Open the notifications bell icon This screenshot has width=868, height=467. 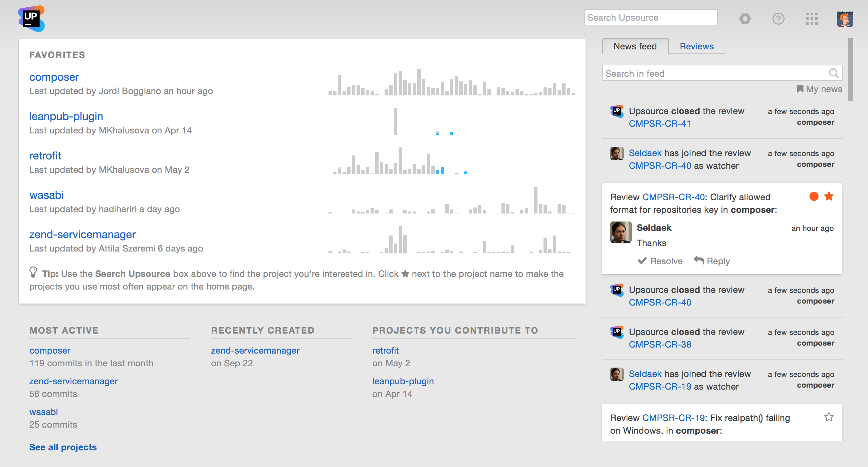click(x=745, y=18)
